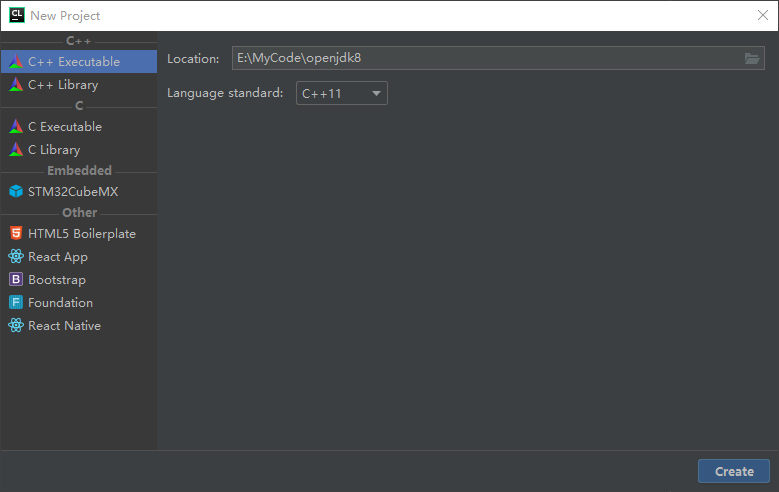Click the CLion logo in title bar
Screen dimensions: 779x492
16,15
